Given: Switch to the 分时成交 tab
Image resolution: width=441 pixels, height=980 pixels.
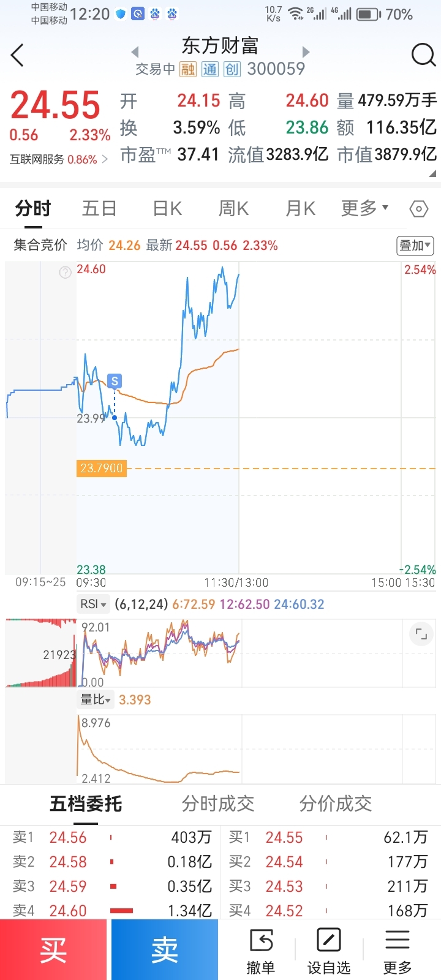Looking at the screenshot, I should 217,804.
